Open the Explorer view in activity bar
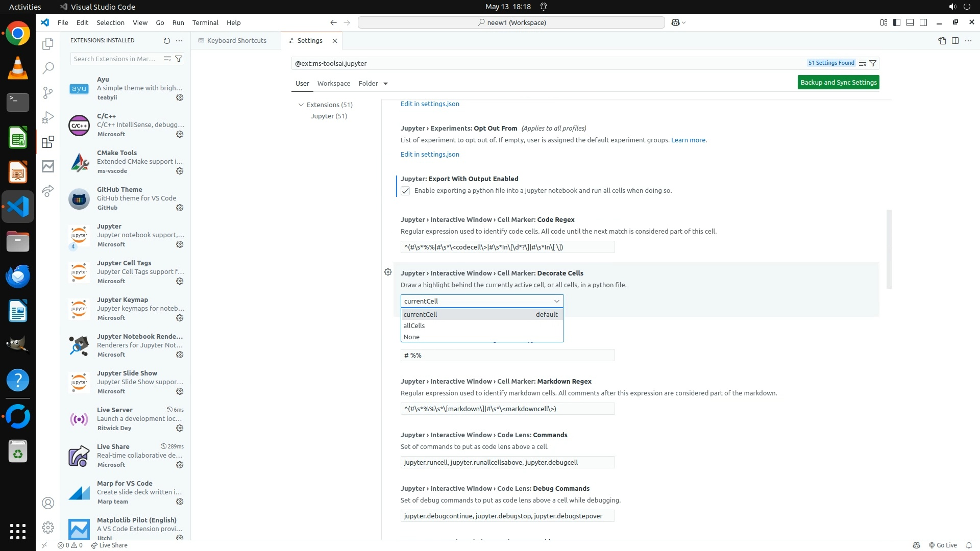 coord(48,44)
